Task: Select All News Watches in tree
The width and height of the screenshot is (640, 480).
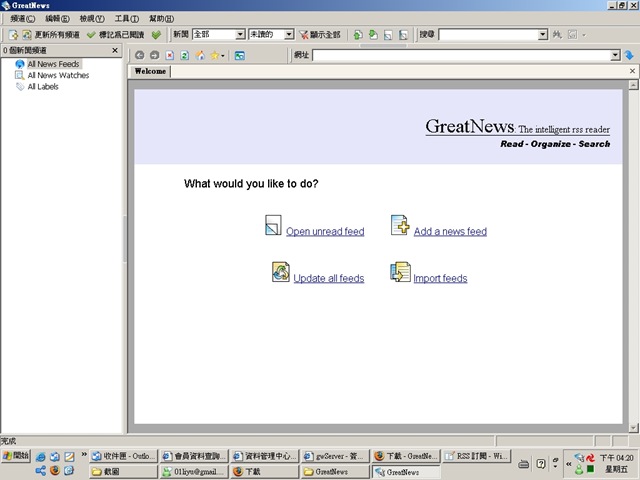Action: (58, 75)
